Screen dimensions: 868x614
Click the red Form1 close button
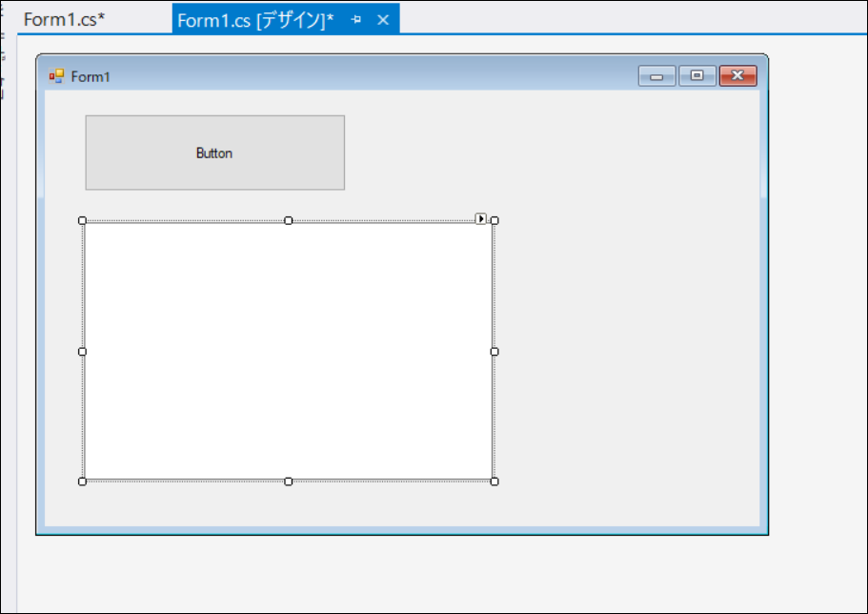coord(737,76)
